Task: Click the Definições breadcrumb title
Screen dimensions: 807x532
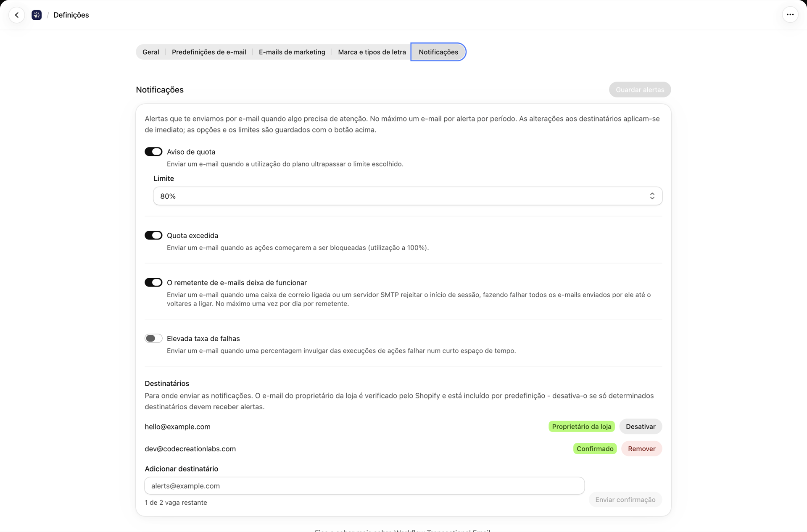Action: pos(71,15)
